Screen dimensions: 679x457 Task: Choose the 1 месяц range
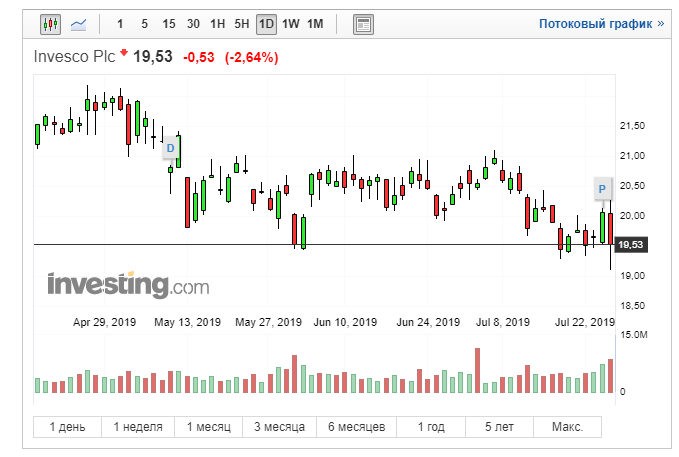click(x=209, y=427)
